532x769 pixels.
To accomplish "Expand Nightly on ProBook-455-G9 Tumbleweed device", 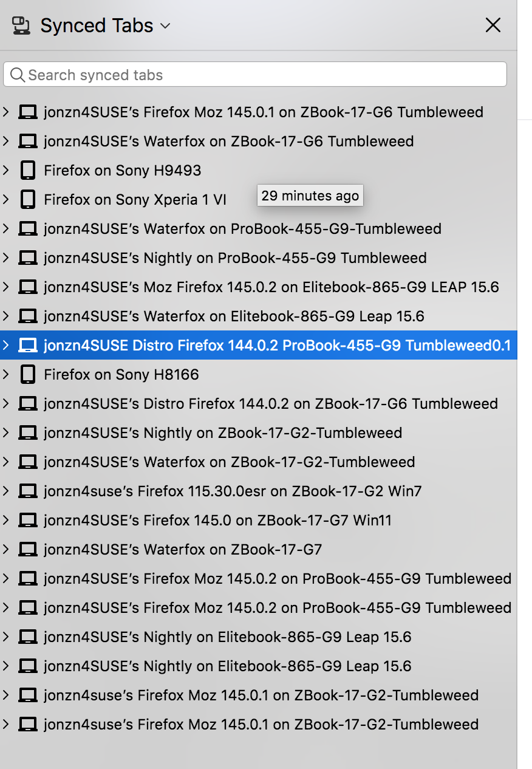I will [6, 258].
